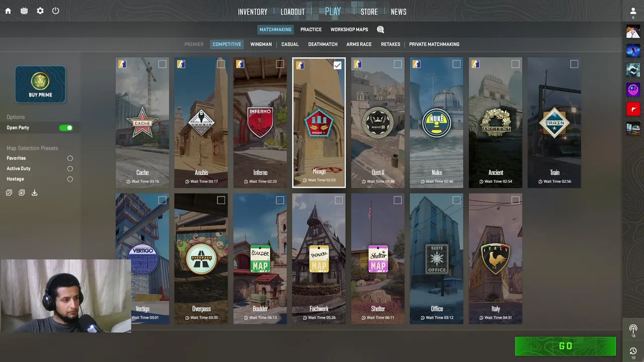Click the Buy Prime button
The width and height of the screenshot is (644, 362).
40,84
